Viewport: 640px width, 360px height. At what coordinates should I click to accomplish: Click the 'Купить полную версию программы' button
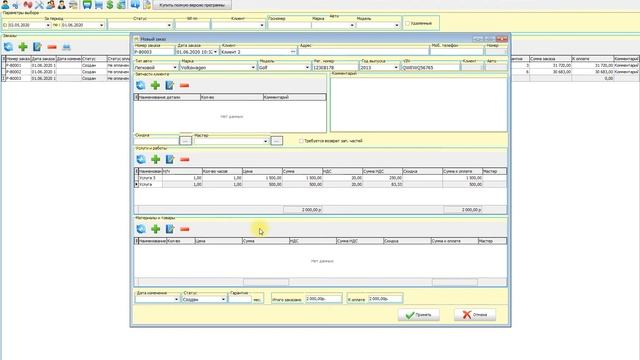tap(192, 5)
